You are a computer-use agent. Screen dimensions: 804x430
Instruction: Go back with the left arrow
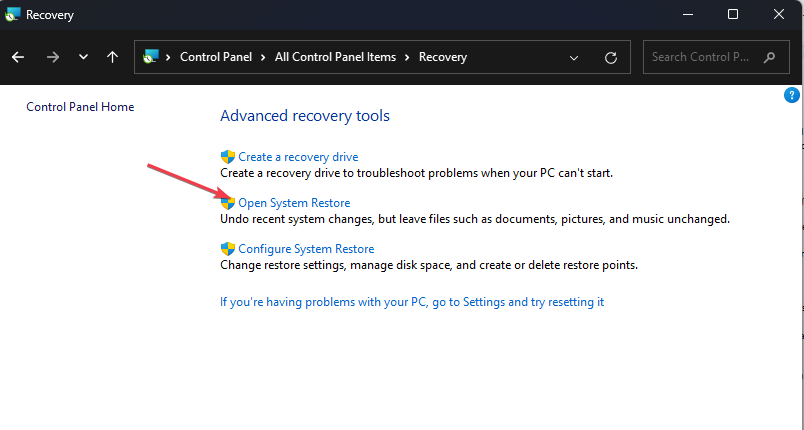[x=18, y=57]
